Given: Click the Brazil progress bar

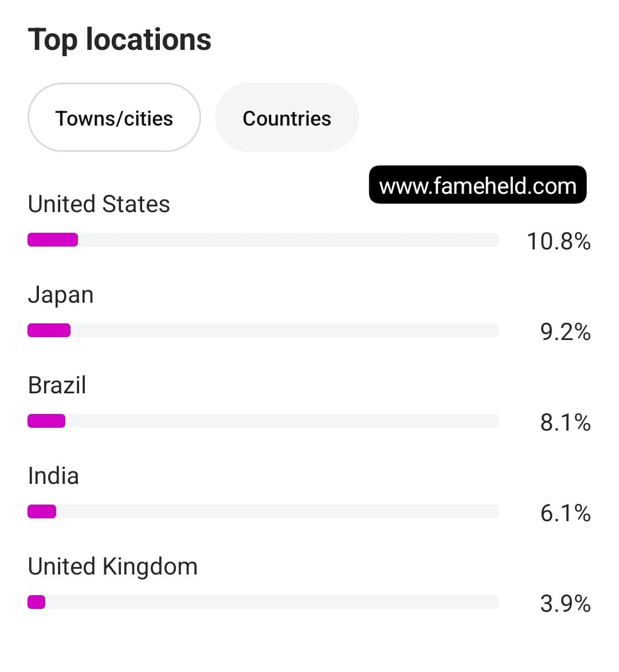Looking at the screenshot, I should [x=263, y=421].
